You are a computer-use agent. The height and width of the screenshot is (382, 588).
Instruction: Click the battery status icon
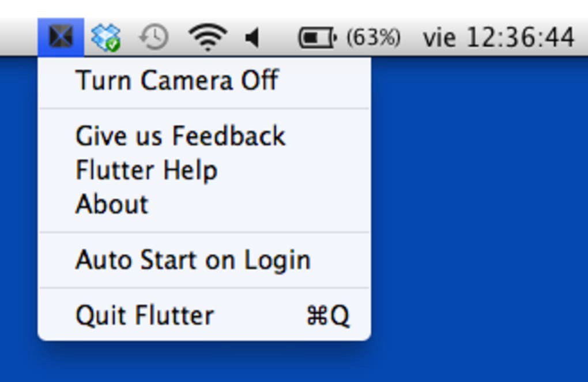(316, 38)
